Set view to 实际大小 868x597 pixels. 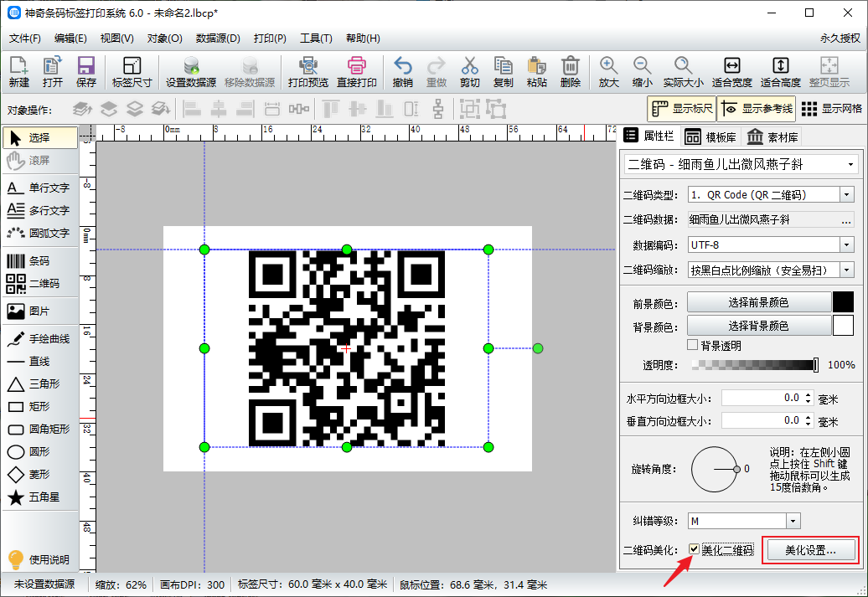point(683,72)
